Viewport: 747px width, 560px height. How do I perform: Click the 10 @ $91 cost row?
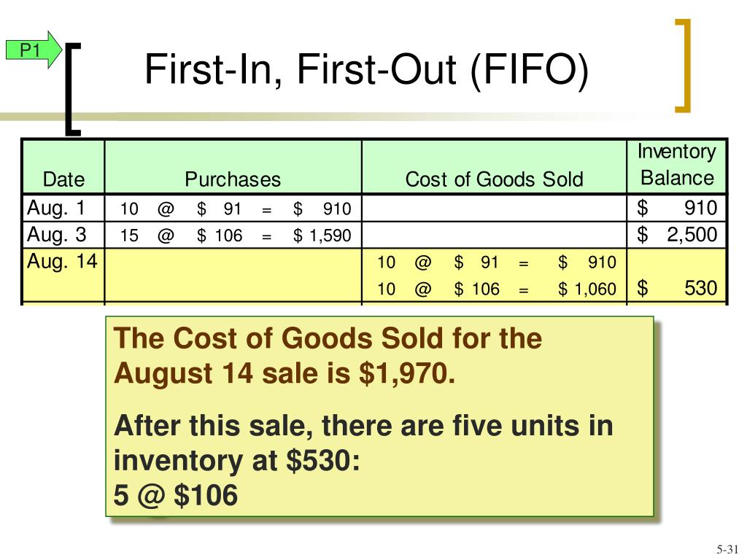click(496, 262)
